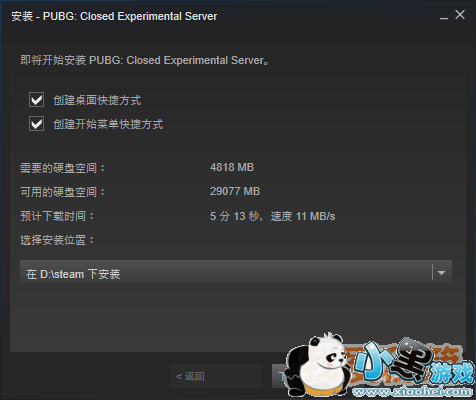
Task: Click the 创建桌面快捷方式 label text
Action: pos(97,100)
